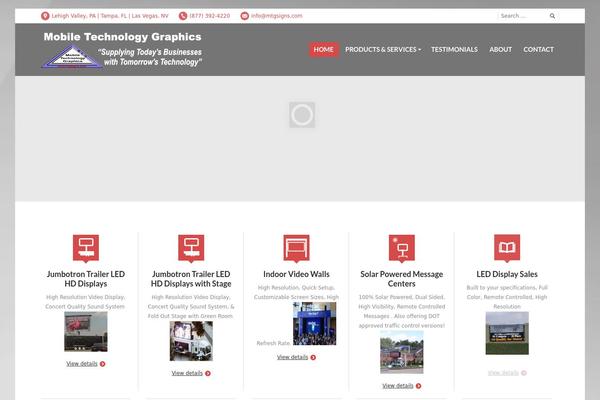Click the Jumbotron Trailer LED HD Displays heading
The width and height of the screenshot is (600, 400).
tap(86, 279)
